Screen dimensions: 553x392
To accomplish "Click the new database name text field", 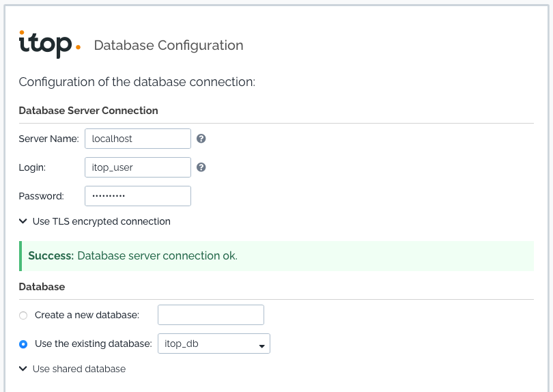I will pyautogui.click(x=211, y=315).
